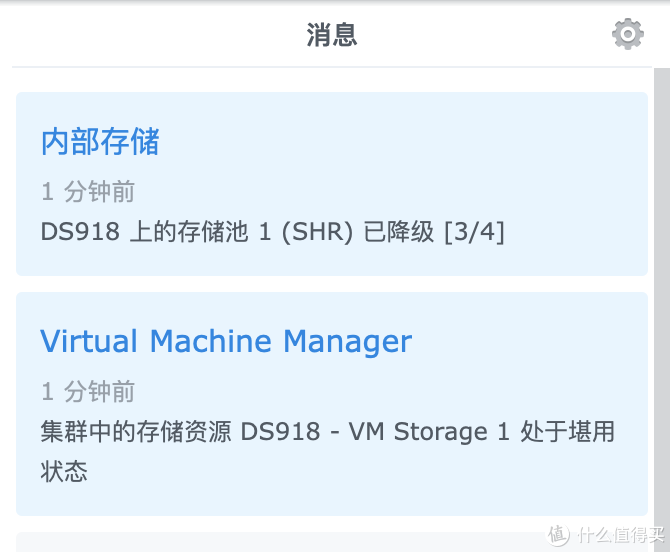670x552 pixels.
Task: Click empty space right of the Virtual Machine Manager title
Action: coord(530,342)
